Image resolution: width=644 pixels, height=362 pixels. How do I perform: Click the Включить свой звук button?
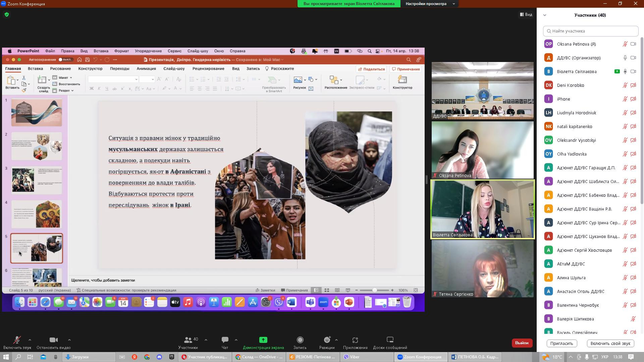click(610, 343)
